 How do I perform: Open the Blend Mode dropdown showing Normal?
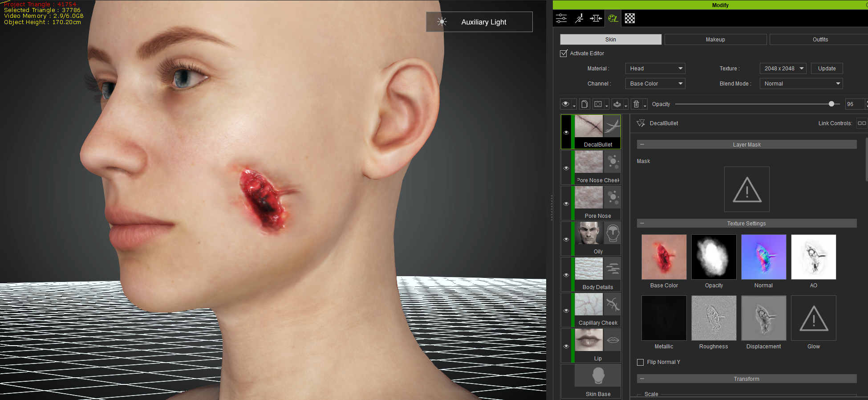(801, 84)
